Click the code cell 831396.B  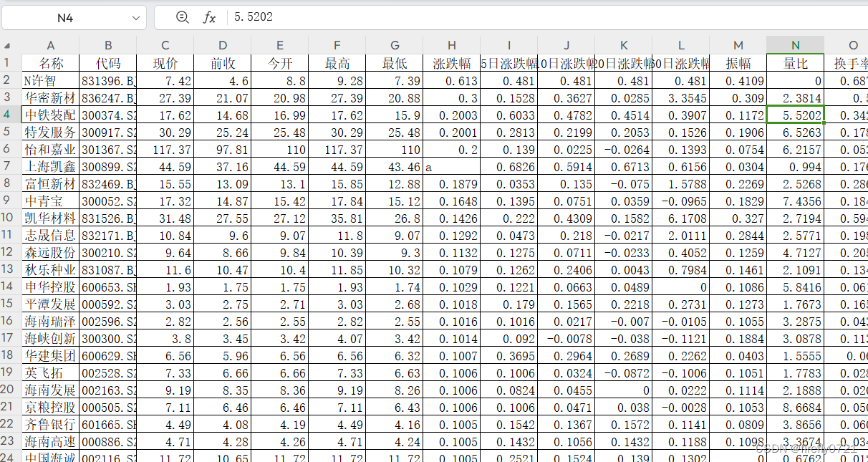point(108,80)
